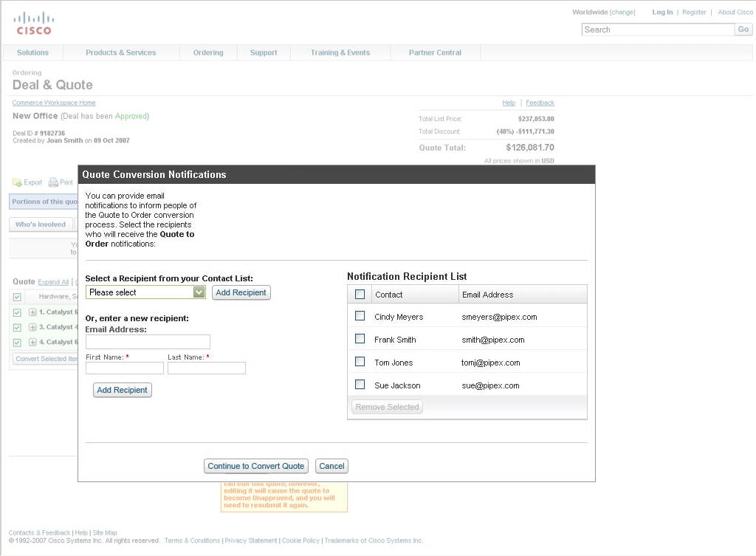Tick the Sue Jackson checkbox
Viewport: 756px width, 556px height.
coord(360,385)
